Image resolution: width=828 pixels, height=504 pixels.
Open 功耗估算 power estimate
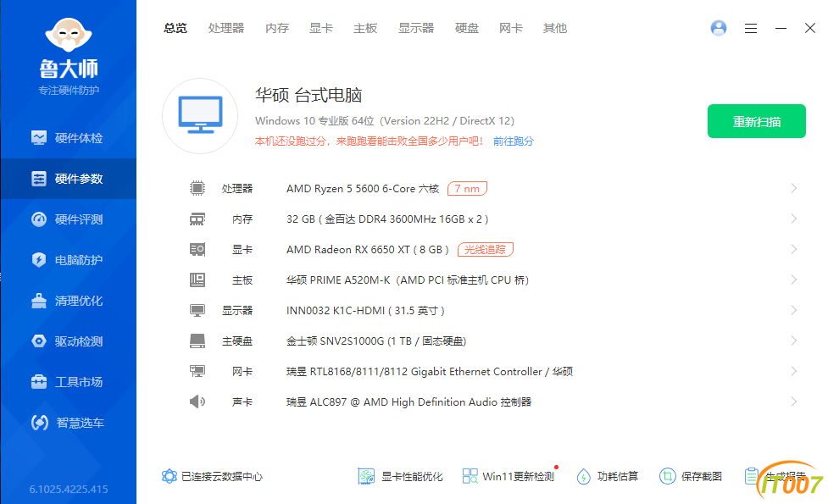(x=608, y=477)
